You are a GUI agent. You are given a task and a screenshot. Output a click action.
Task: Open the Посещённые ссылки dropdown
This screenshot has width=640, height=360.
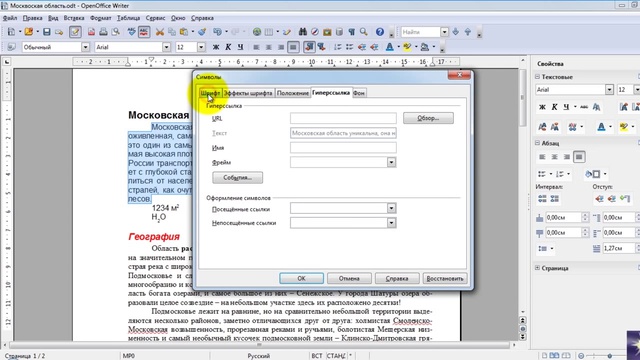391,209
